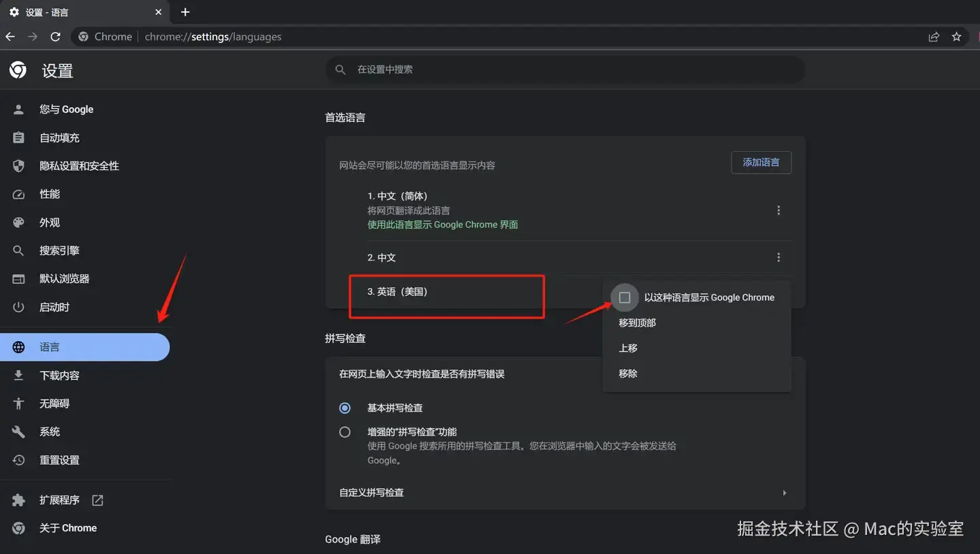Bookmark this page with the star icon

pos(956,37)
